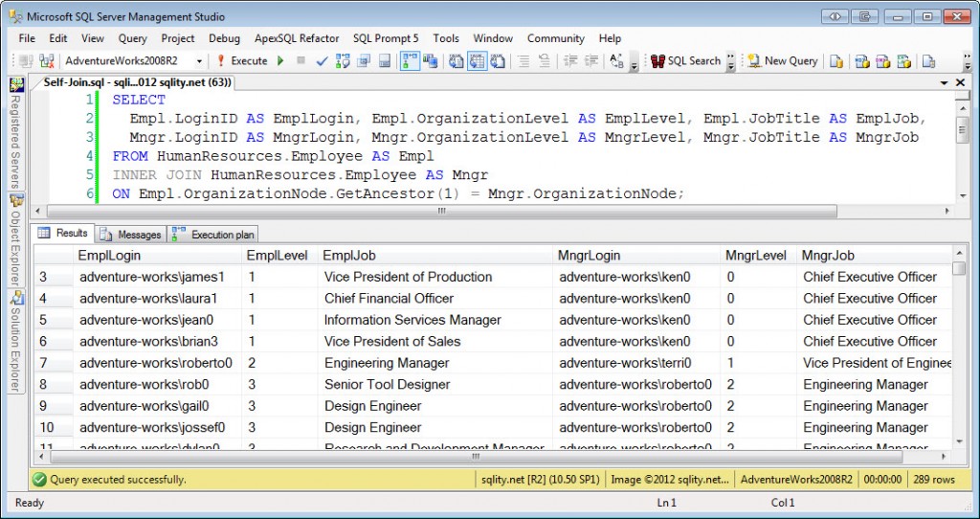Click the Cancel Executing Query stop icon
Image resolution: width=980 pixels, height=519 pixels.
pyautogui.click(x=301, y=60)
